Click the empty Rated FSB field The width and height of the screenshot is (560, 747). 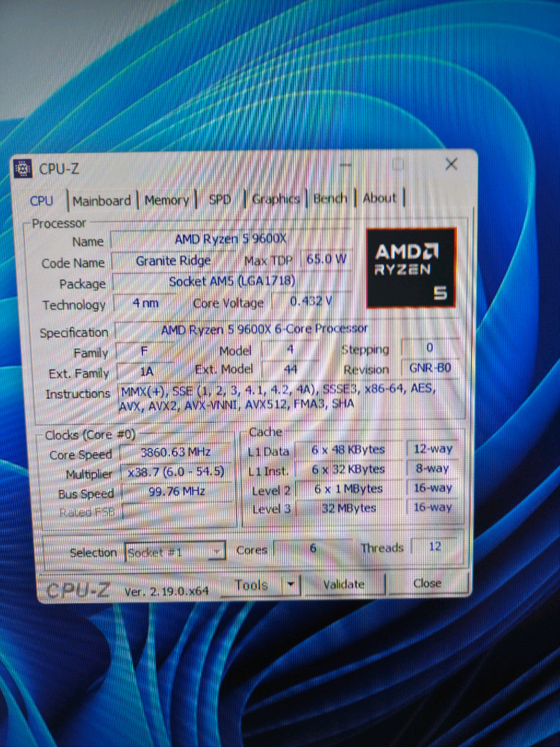pos(178,511)
